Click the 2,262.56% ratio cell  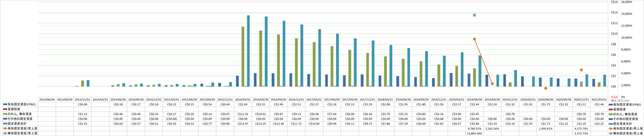(492, 129)
